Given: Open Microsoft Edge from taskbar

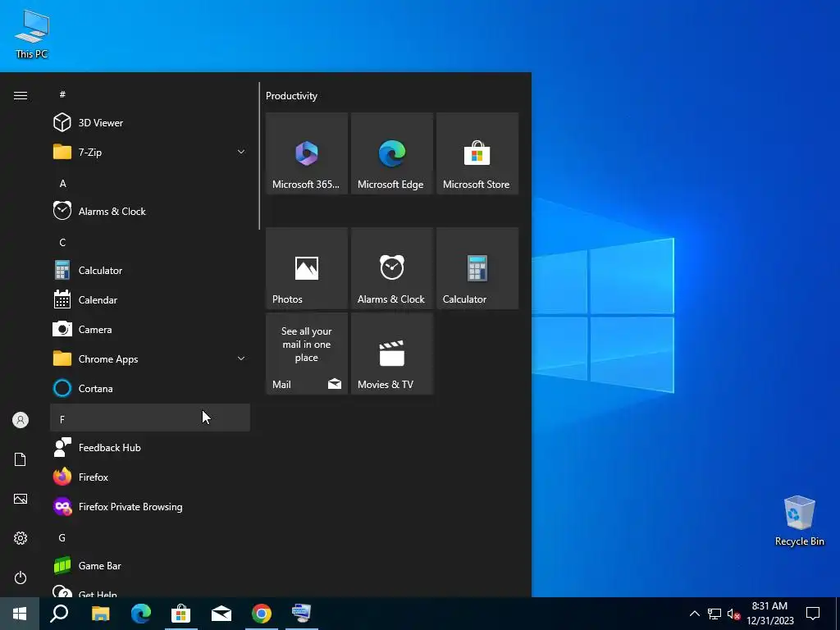Looking at the screenshot, I should point(141,614).
